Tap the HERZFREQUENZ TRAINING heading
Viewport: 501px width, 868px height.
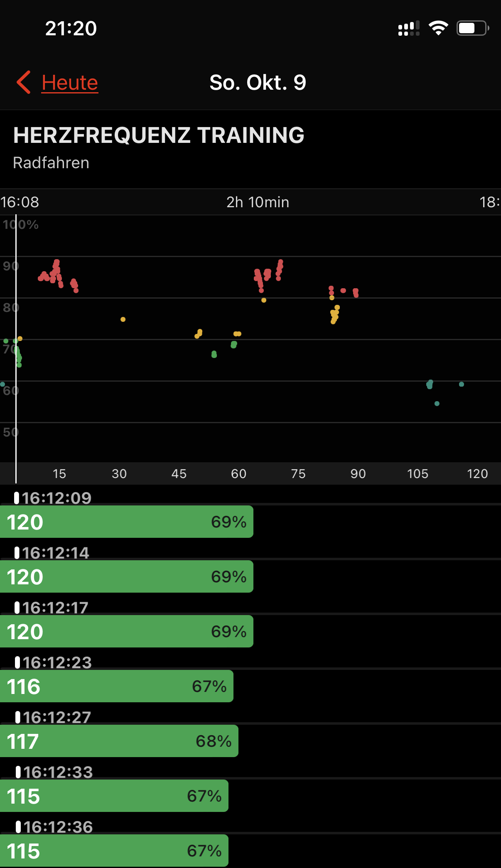159,135
